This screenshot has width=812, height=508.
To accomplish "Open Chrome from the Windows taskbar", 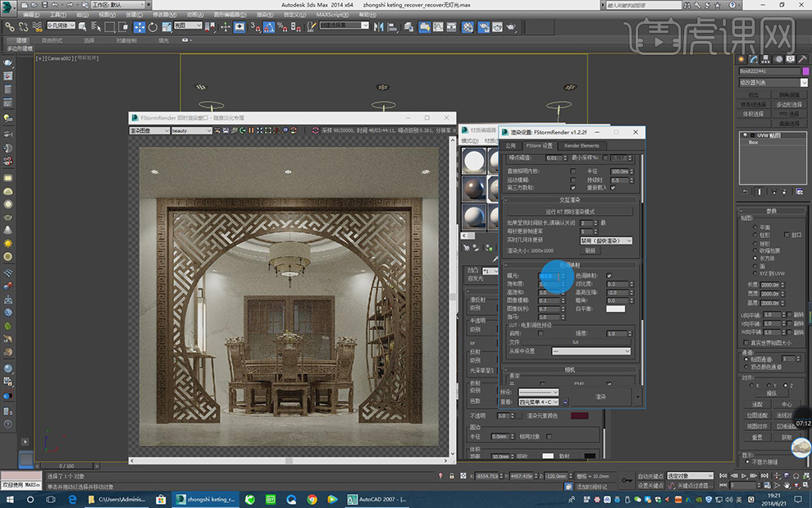I will pos(312,499).
